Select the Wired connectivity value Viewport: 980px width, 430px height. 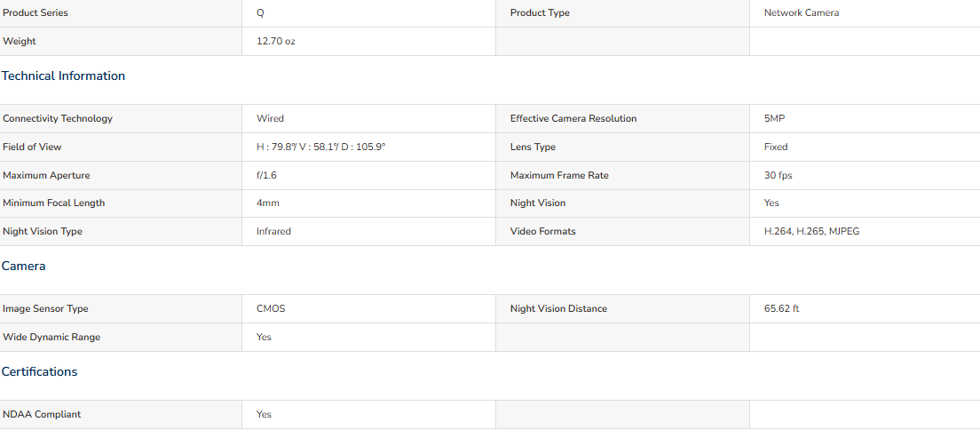pos(270,119)
